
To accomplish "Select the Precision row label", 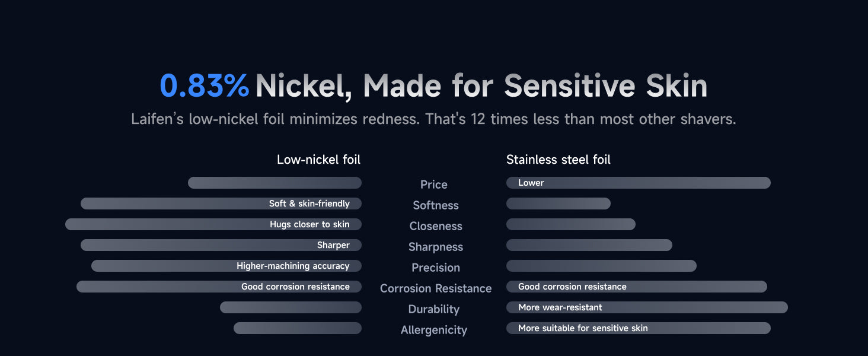I will [436, 268].
